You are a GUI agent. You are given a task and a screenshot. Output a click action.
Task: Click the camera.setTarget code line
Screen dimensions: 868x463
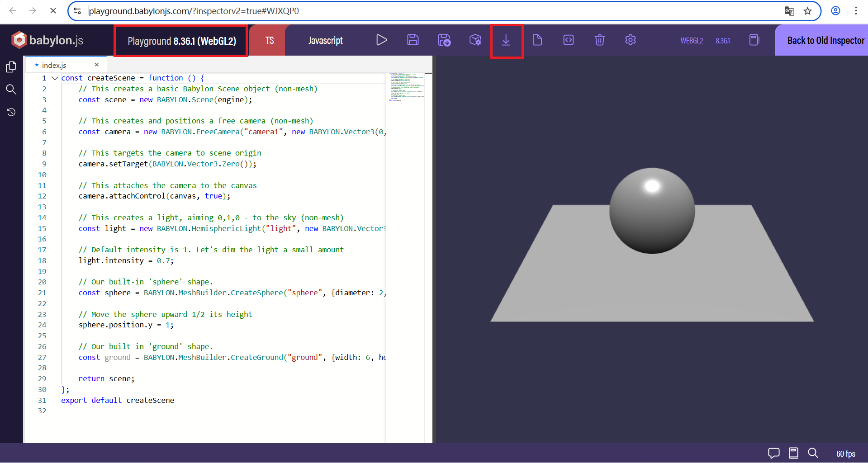(x=168, y=164)
